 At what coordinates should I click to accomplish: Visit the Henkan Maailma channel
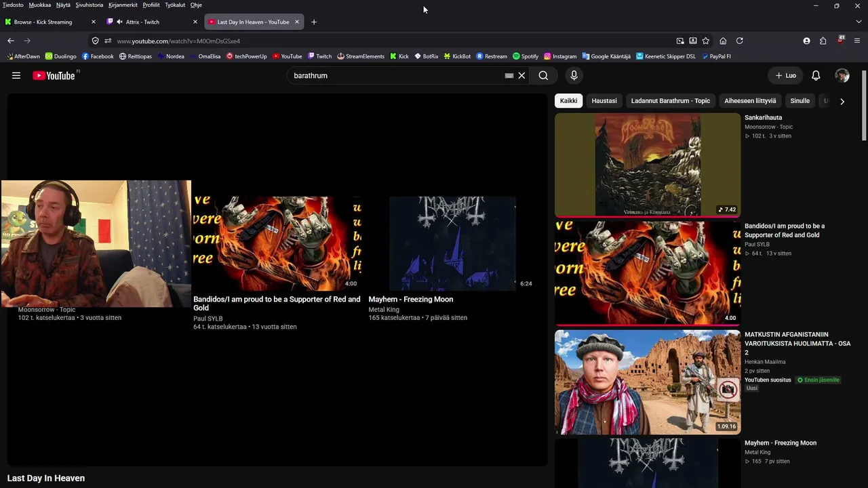(x=765, y=362)
